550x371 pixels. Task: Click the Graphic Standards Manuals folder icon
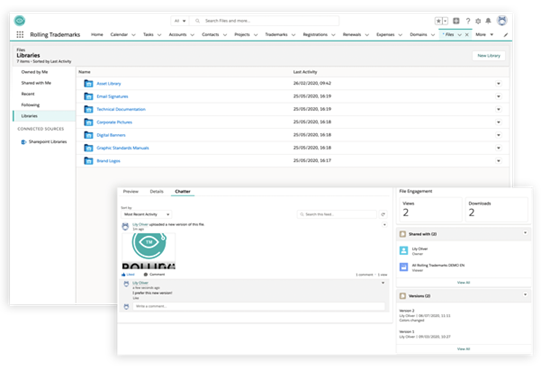click(88, 148)
